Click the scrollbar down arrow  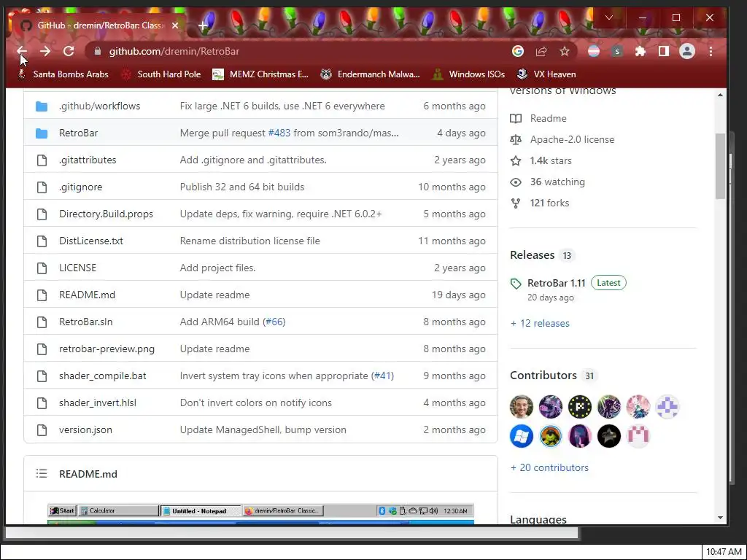coord(720,518)
